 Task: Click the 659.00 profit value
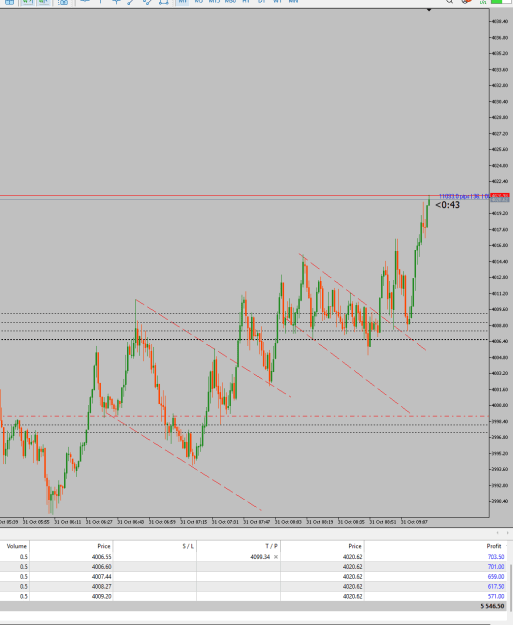click(496, 577)
